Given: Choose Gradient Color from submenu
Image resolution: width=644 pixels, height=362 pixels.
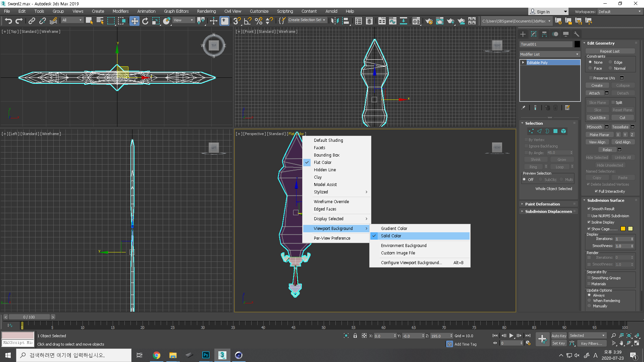Looking at the screenshot, I should pyautogui.click(x=394, y=229).
